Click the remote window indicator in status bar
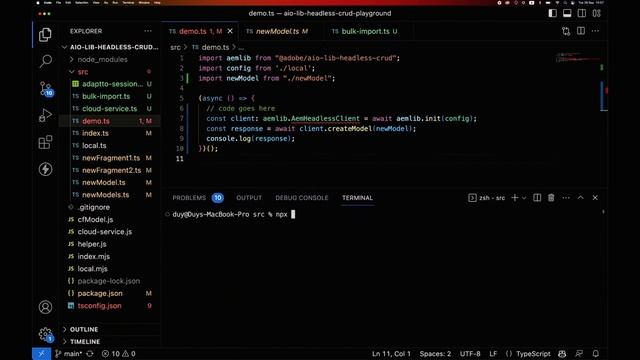The height and width of the screenshot is (360, 640). pos(42,354)
